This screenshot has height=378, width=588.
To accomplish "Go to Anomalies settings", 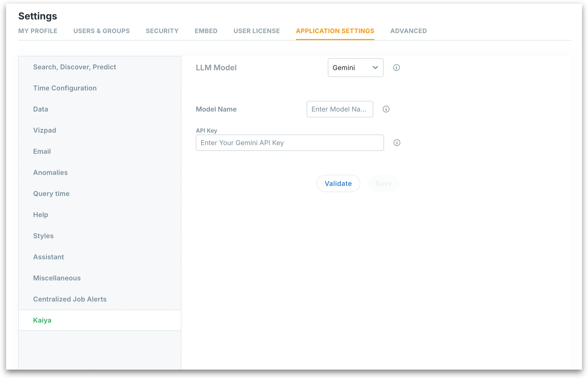I will pyautogui.click(x=50, y=172).
